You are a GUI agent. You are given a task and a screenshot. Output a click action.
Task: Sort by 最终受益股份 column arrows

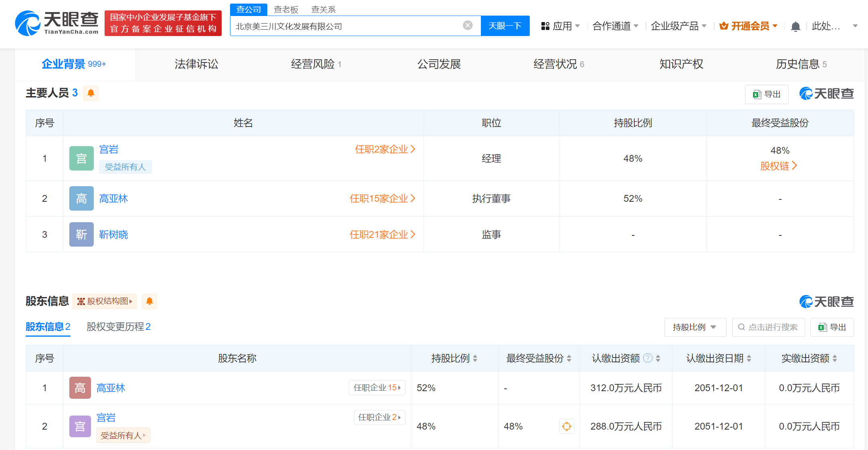click(569, 358)
